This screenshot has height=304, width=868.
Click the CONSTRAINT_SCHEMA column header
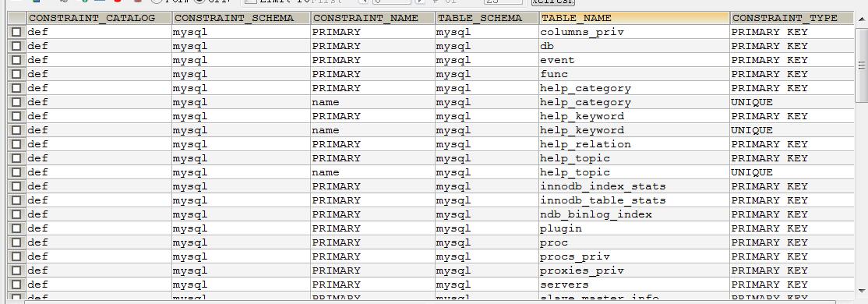pos(241,18)
